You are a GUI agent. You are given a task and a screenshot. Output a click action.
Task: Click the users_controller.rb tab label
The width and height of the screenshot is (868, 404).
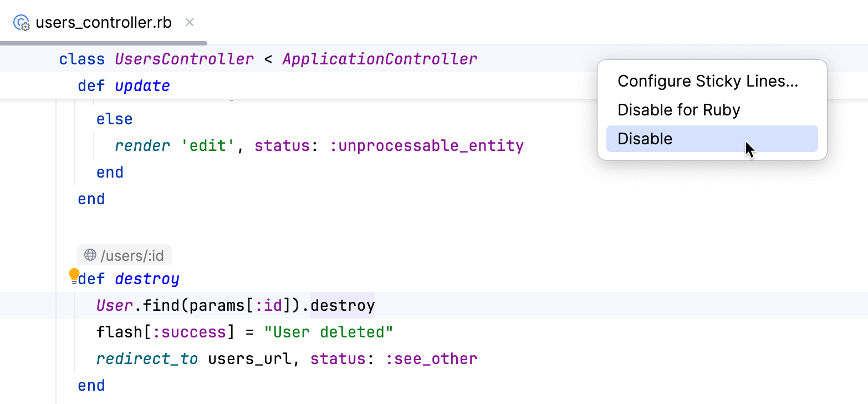click(103, 22)
